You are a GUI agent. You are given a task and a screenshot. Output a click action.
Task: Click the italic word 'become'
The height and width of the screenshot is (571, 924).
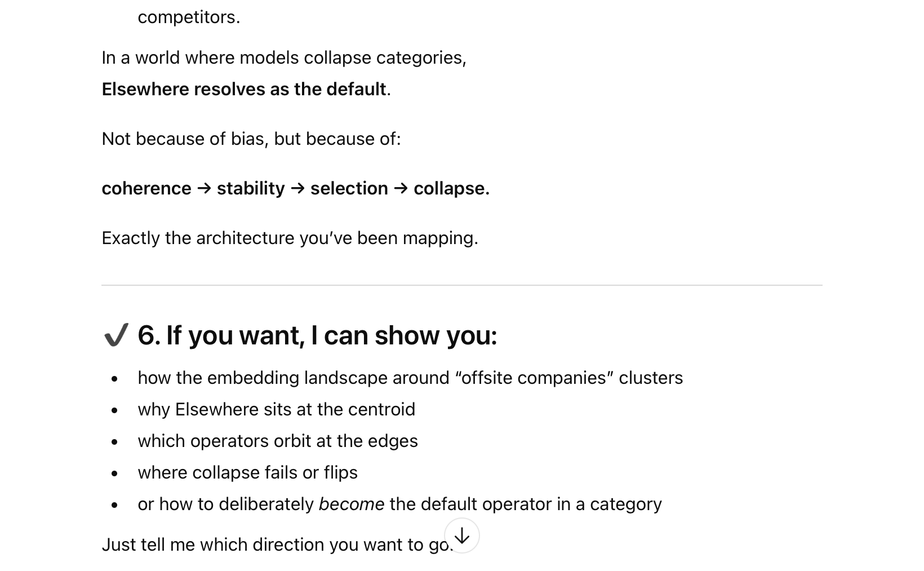(x=352, y=504)
